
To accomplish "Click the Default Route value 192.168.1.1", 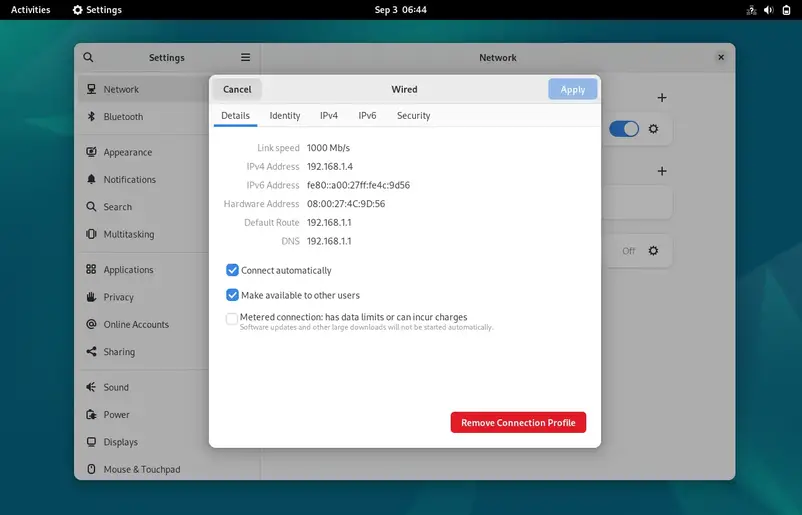I will coord(329,222).
